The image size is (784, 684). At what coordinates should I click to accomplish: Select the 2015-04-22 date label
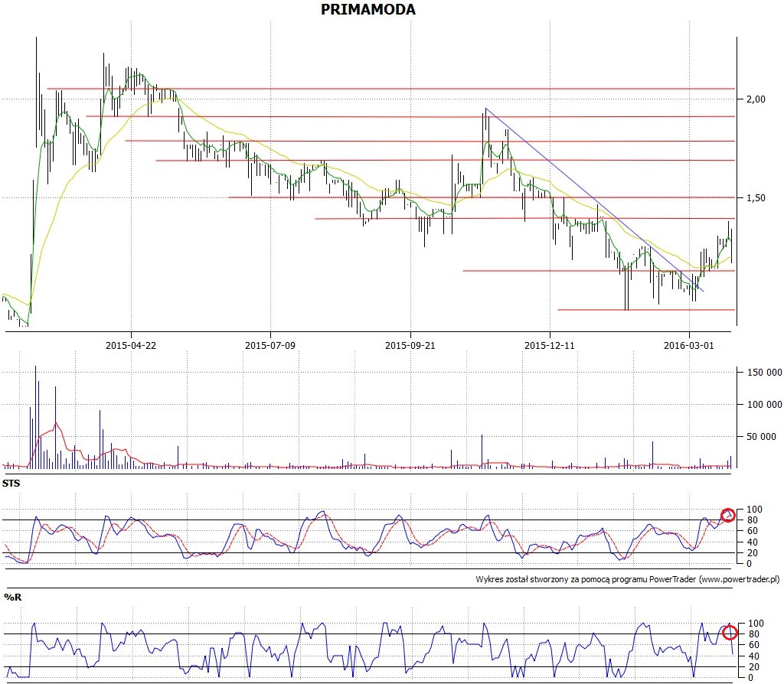(131, 345)
